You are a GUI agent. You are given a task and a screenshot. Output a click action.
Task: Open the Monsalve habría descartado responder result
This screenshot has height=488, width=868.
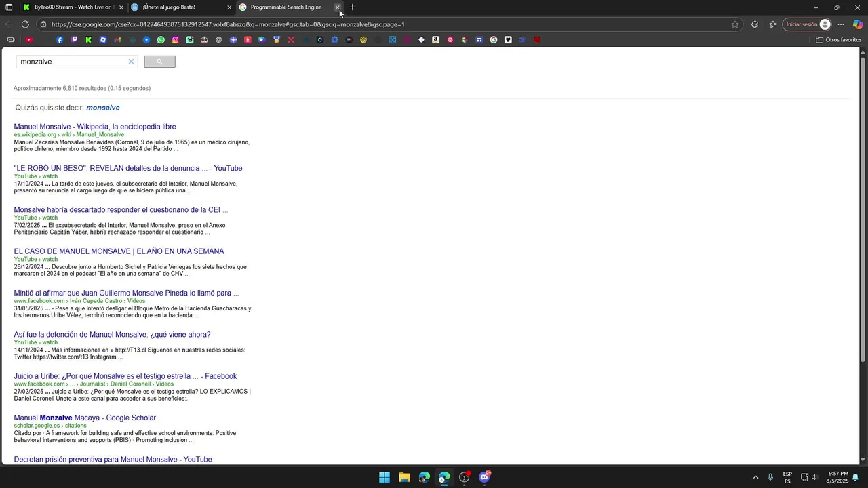point(121,210)
